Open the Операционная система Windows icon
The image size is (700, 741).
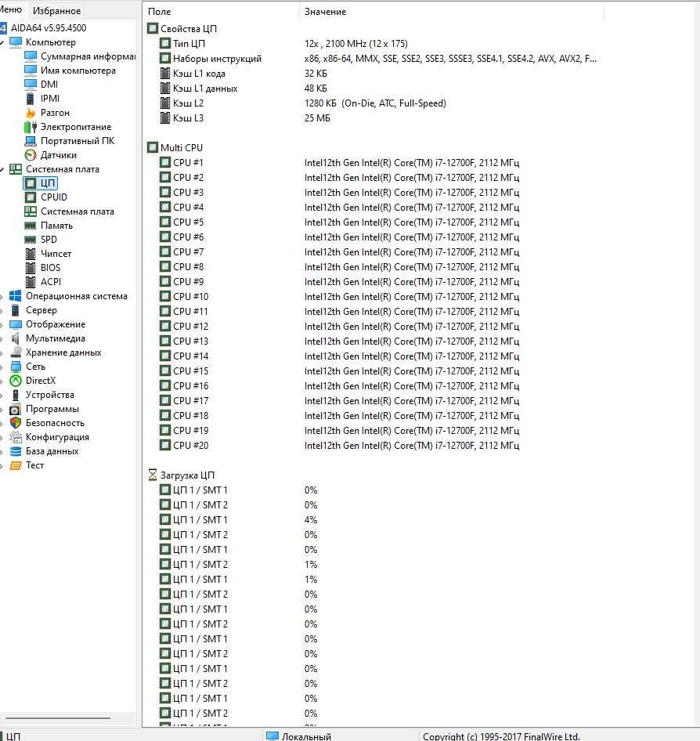pyautogui.click(x=16, y=296)
